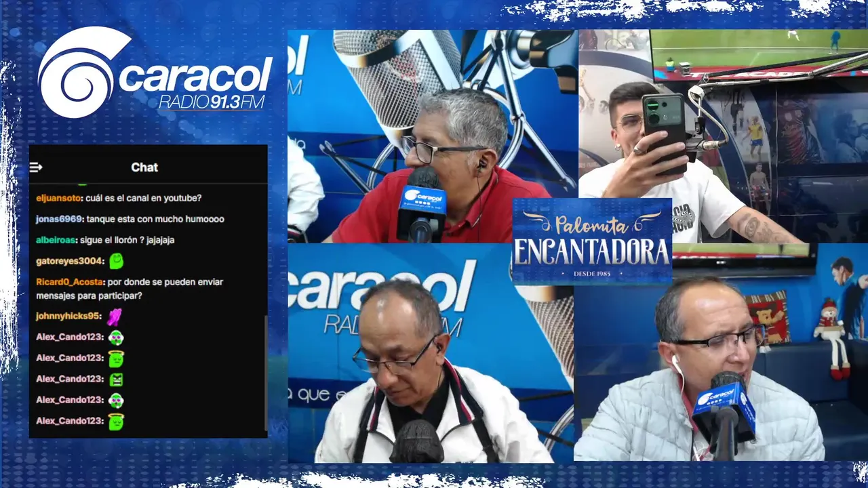Select the camera feed of red-shirt host
868x488 pixels.
433,136
